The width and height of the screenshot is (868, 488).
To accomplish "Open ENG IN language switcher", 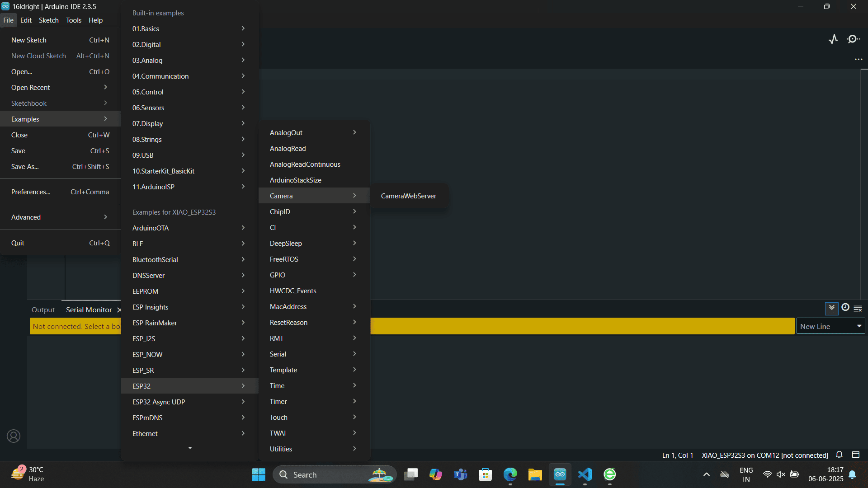I will pos(746,474).
